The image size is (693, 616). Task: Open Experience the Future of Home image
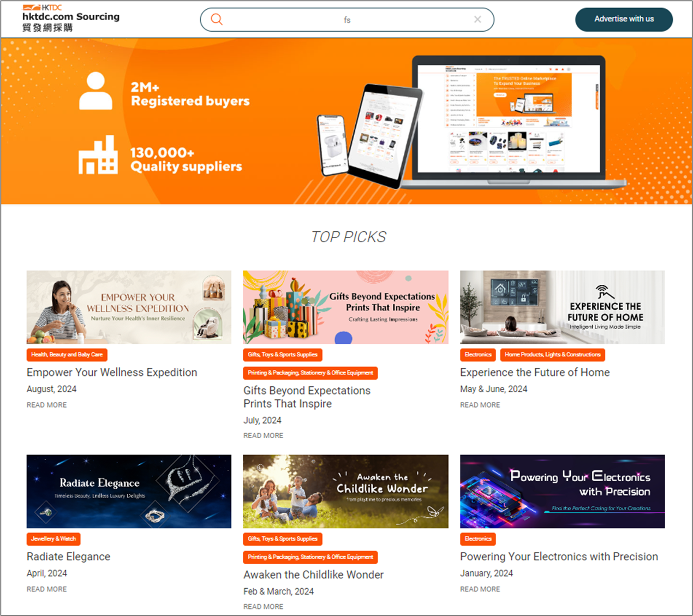tap(563, 307)
